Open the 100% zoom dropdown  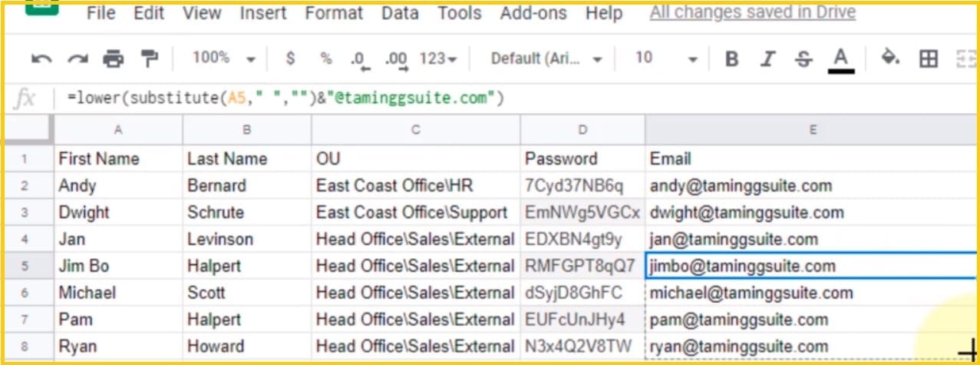coord(223,58)
